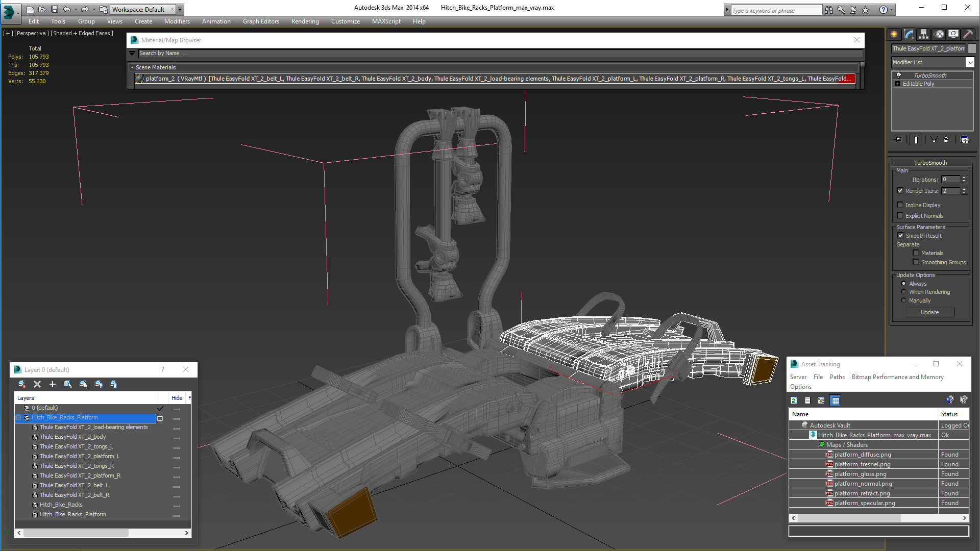This screenshot has width=980, height=551.
Task: Select the Always update radio button
Action: [904, 284]
